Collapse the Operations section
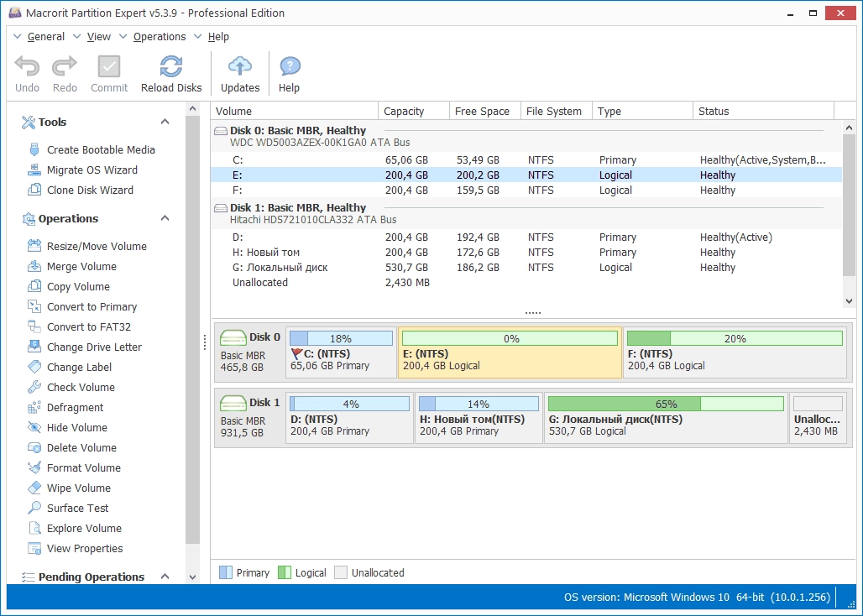The image size is (863, 616). (165, 218)
